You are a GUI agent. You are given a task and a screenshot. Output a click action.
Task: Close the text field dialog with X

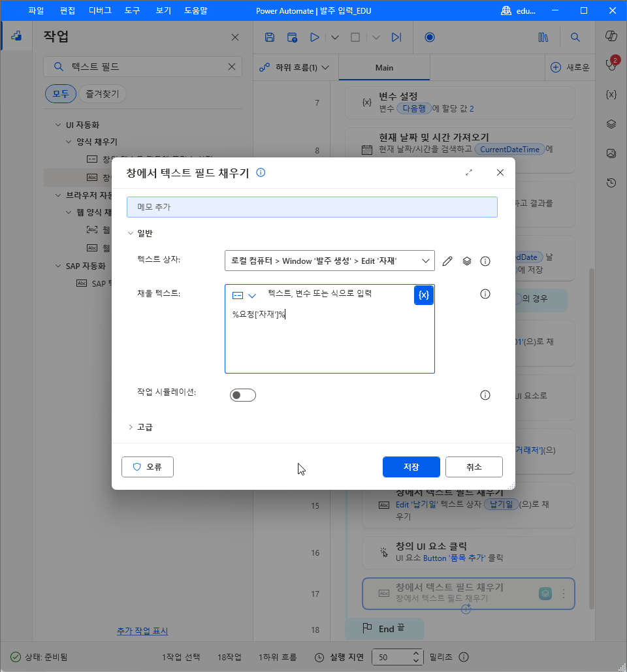(x=500, y=172)
